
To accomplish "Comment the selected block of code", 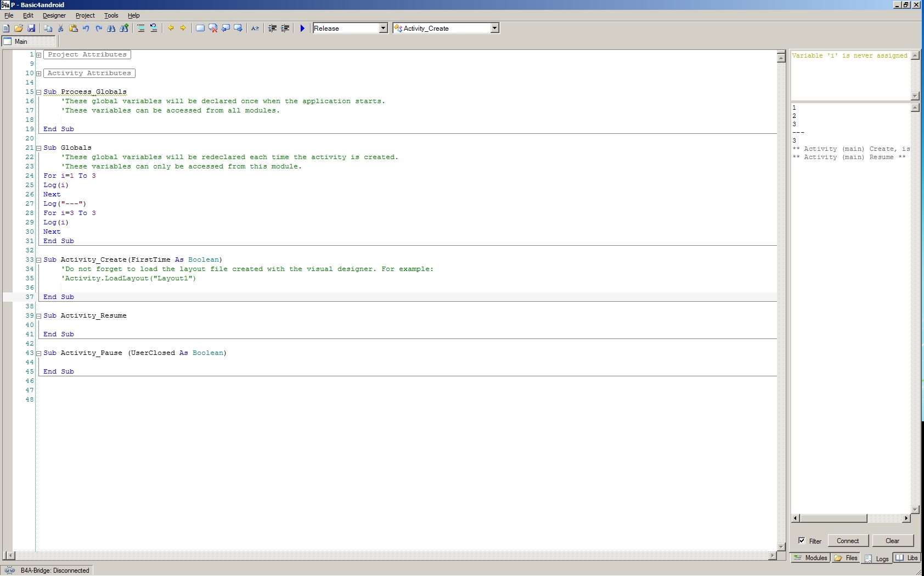I will pyautogui.click(x=141, y=28).
